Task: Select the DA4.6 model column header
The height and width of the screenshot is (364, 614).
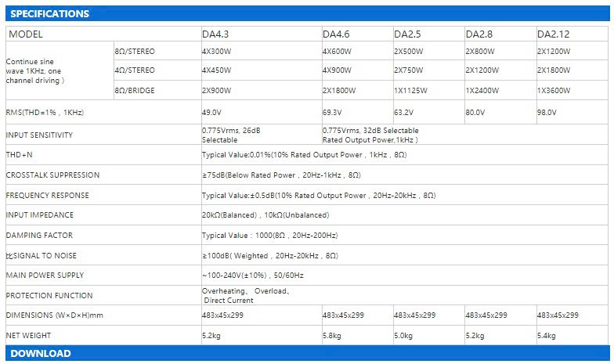Action: (x=337, y=34)
